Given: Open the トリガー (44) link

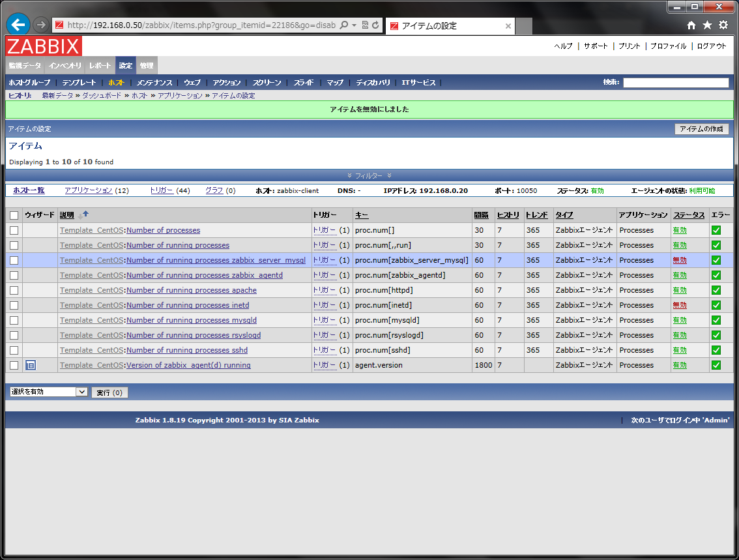Looking at the screenshot, I should click(162, 190).
